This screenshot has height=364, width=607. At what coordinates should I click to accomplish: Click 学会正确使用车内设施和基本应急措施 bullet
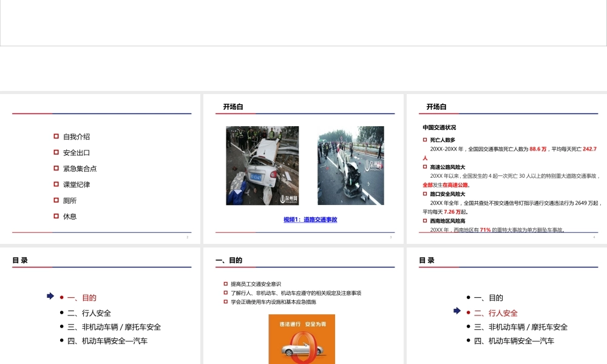[273, 302]
